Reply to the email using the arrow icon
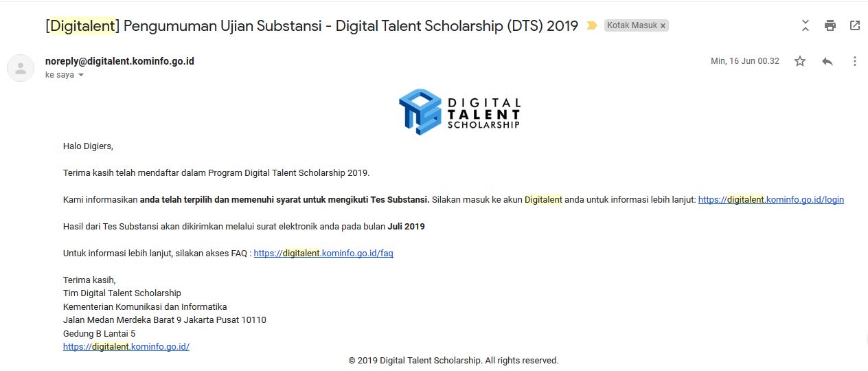This screenshot has width=868, height=371. [x=827, y=61]
